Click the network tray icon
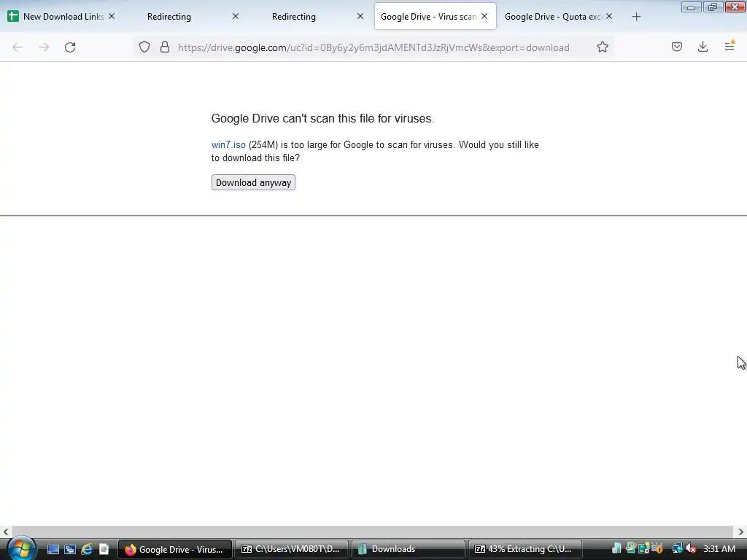 coord(677,548)
